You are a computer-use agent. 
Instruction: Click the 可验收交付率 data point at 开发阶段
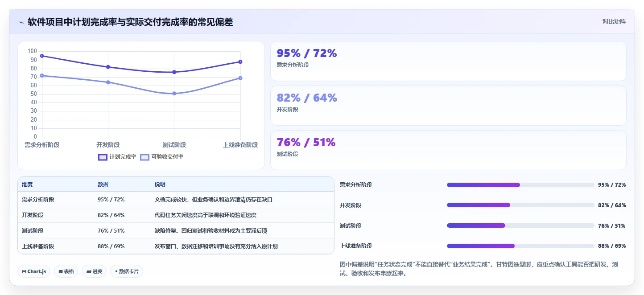coord(108,82)
